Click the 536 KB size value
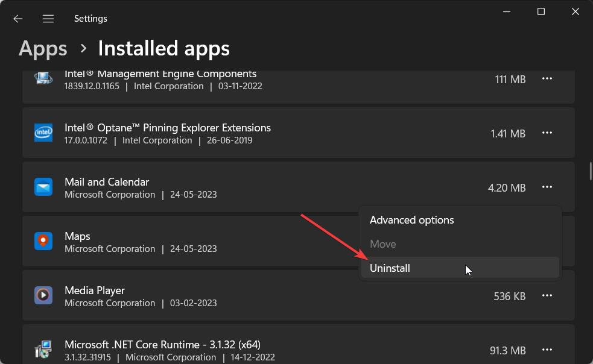 [x=509, y=297]
